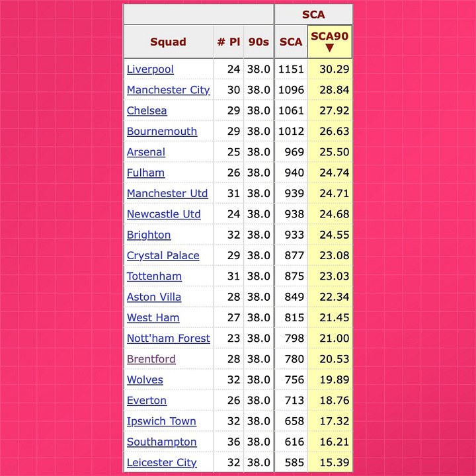Sort table by # Pl column header

[229, 42]
